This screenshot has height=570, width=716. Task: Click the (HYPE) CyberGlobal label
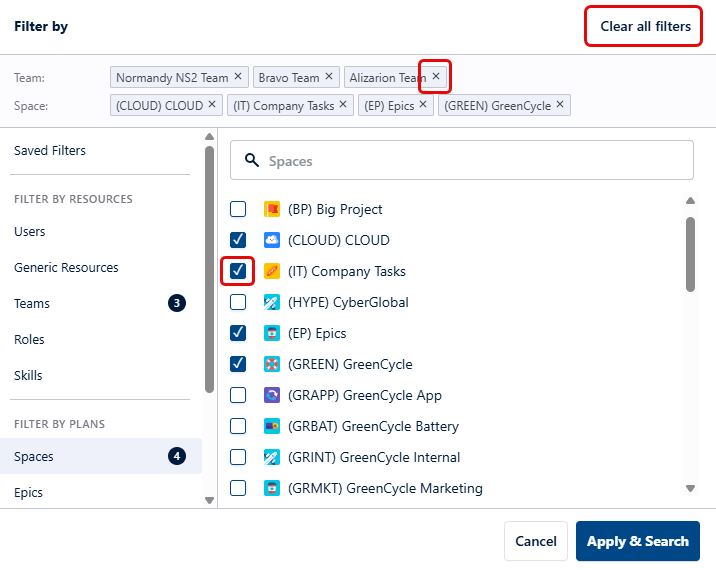[348, 302]
